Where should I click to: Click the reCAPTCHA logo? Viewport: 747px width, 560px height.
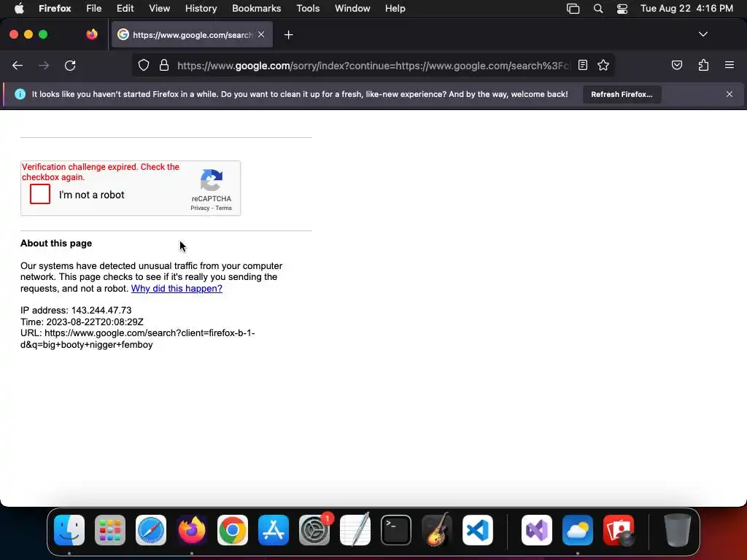[212, 181]
